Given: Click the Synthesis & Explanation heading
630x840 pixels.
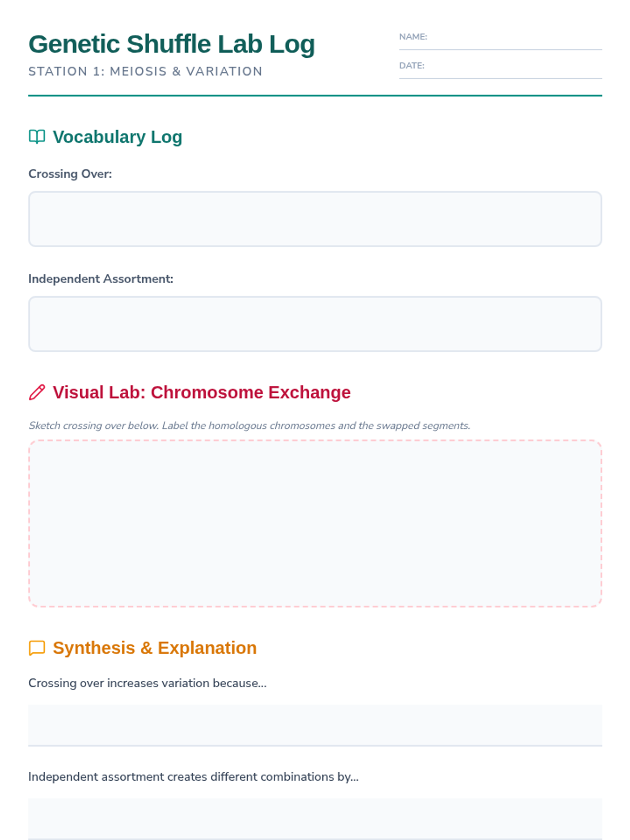Looking at the screenshot, I should (155, 648).
